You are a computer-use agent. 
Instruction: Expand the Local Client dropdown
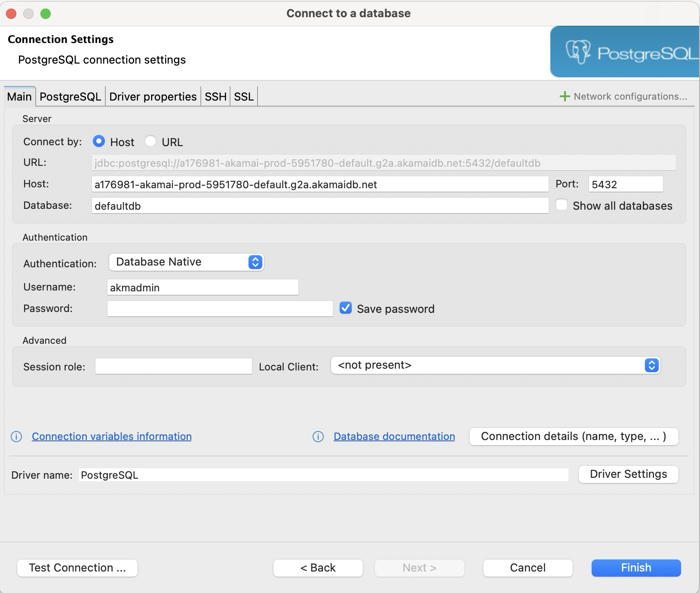495,365
